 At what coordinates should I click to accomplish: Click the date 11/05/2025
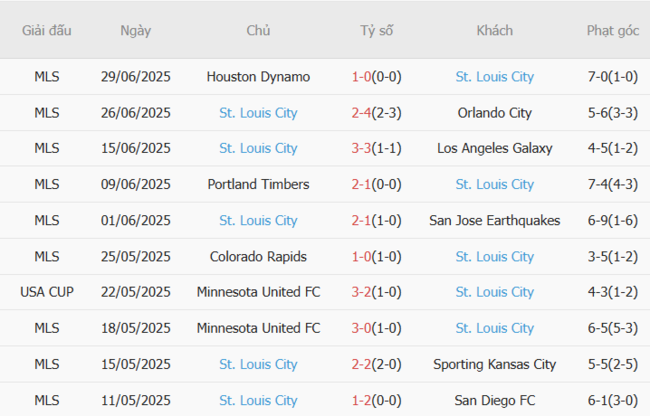[135, 400]
